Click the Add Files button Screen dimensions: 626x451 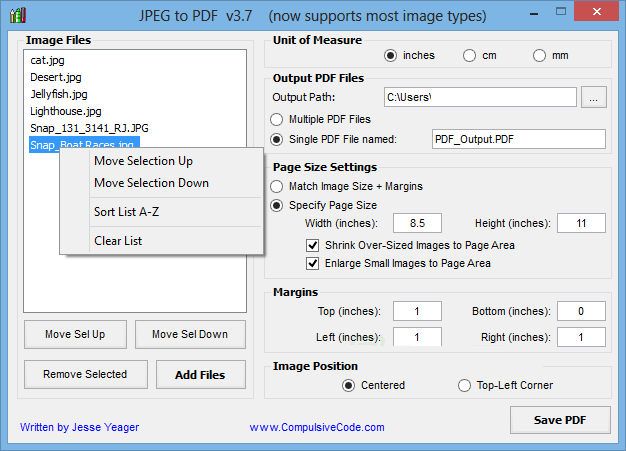200,375
